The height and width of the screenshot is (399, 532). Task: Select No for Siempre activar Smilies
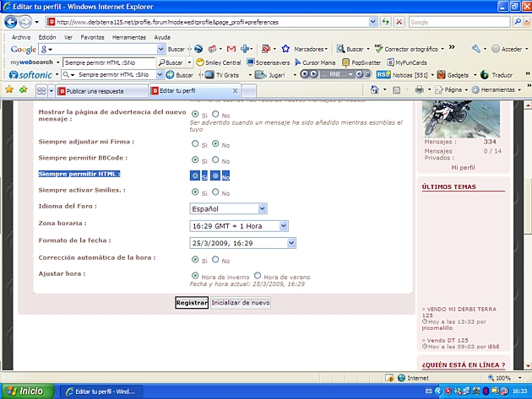tap(215, 191)
